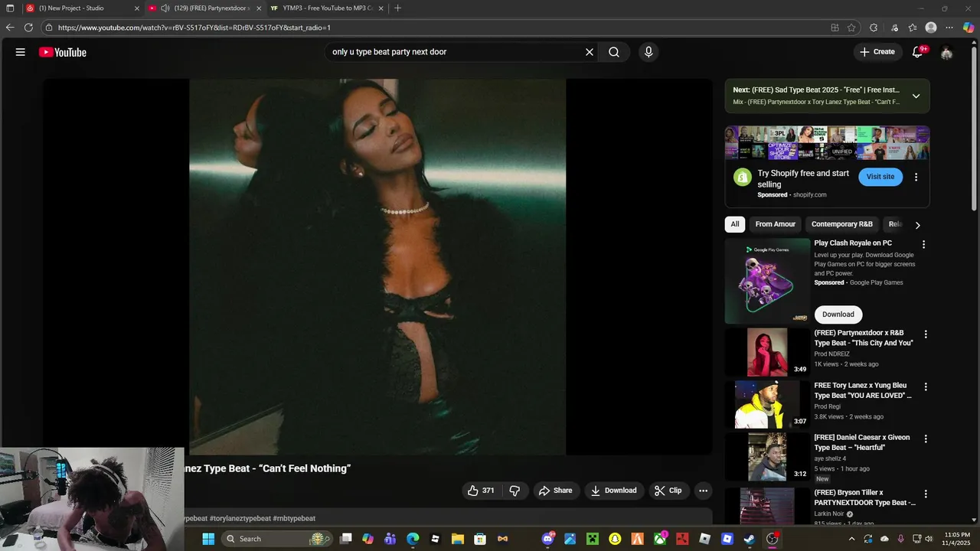The image size is (980, 551).
Task: Open Microsoft Store from the taskbar
Action: click(x=480, y=539)
